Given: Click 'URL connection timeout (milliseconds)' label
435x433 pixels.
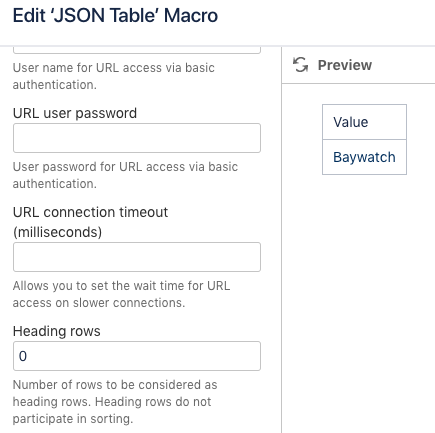Looking at the screenshot, I should coord(90,222).
